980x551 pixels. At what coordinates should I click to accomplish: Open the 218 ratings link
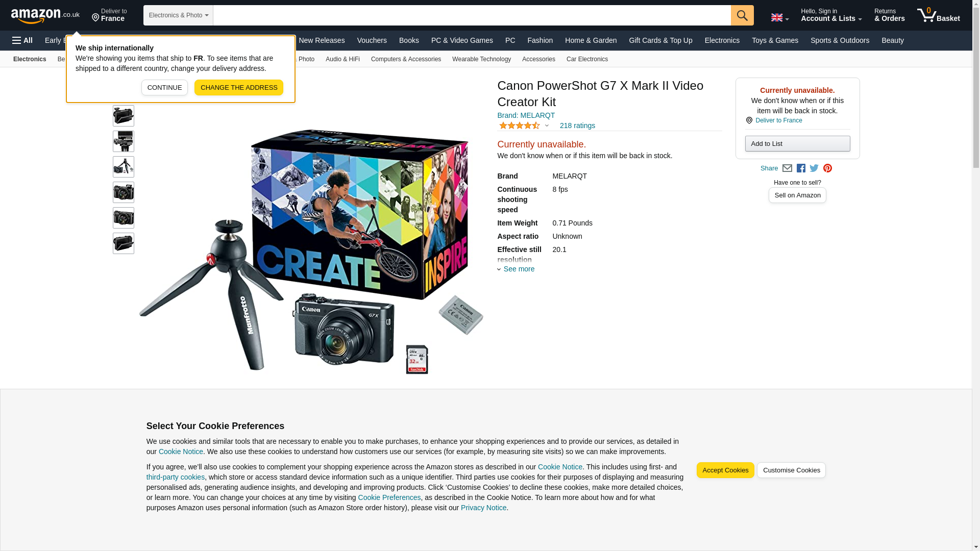point(577,126)
